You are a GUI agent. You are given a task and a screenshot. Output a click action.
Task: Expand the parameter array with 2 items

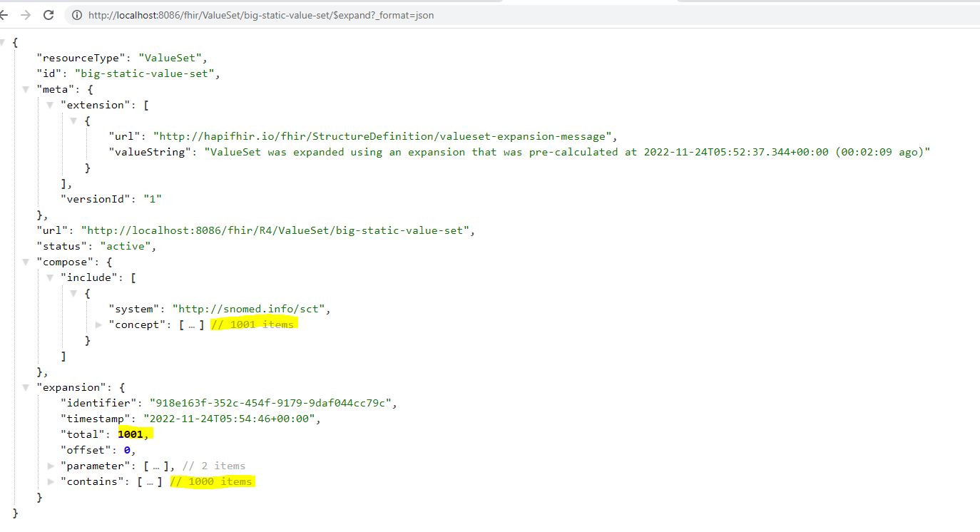50,466
